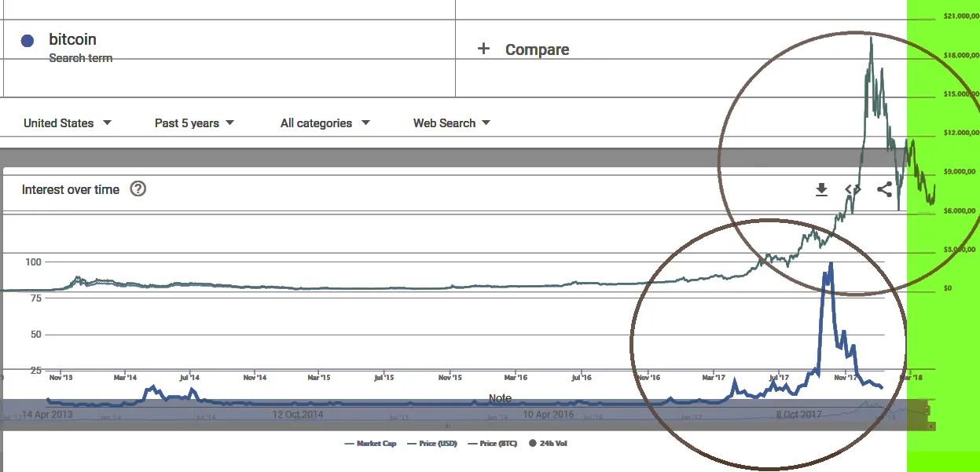Click the Mar '14 axis label
The height and width of the screenshot is (472, 980).
pos(124,378)
